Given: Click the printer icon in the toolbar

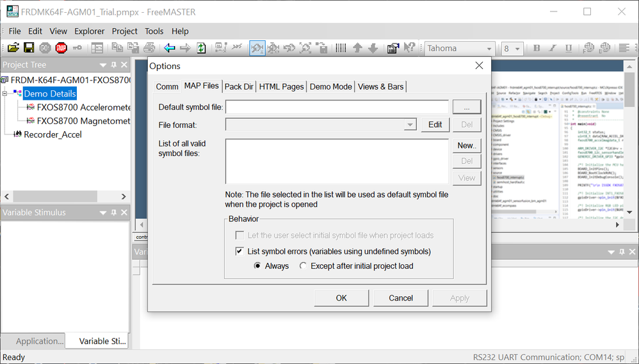Looking at the screenshot, I should pyautogui.click(x=150, y=48).
